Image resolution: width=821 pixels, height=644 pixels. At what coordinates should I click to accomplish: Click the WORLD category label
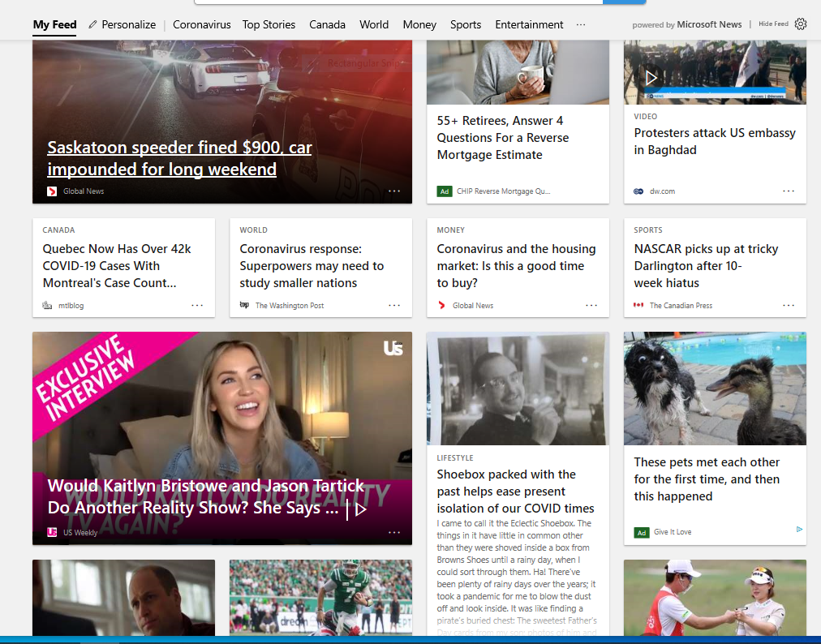coord(253,230)
